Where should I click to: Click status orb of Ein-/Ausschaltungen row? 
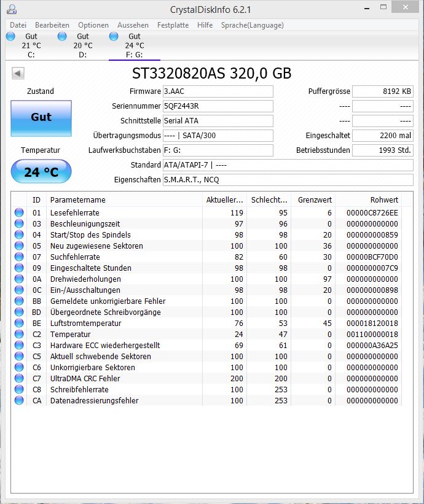click(x=19, y=290)
